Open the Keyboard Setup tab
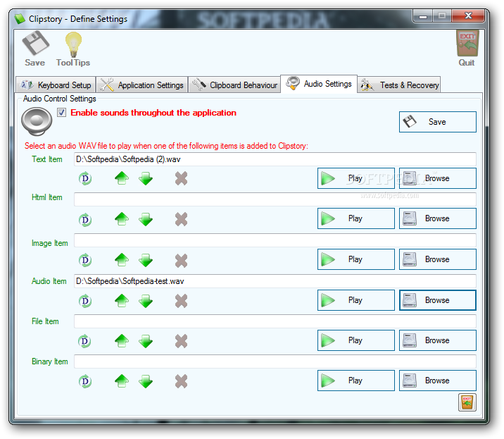The image size is (504, 439). [x=56, y=85]
